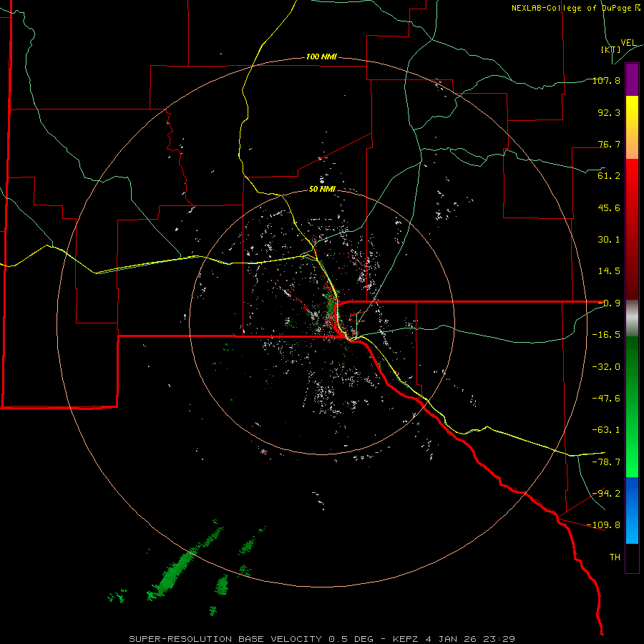Click the VEL legend title
This screenshot has height=644, width=644.
coord(628,43)
